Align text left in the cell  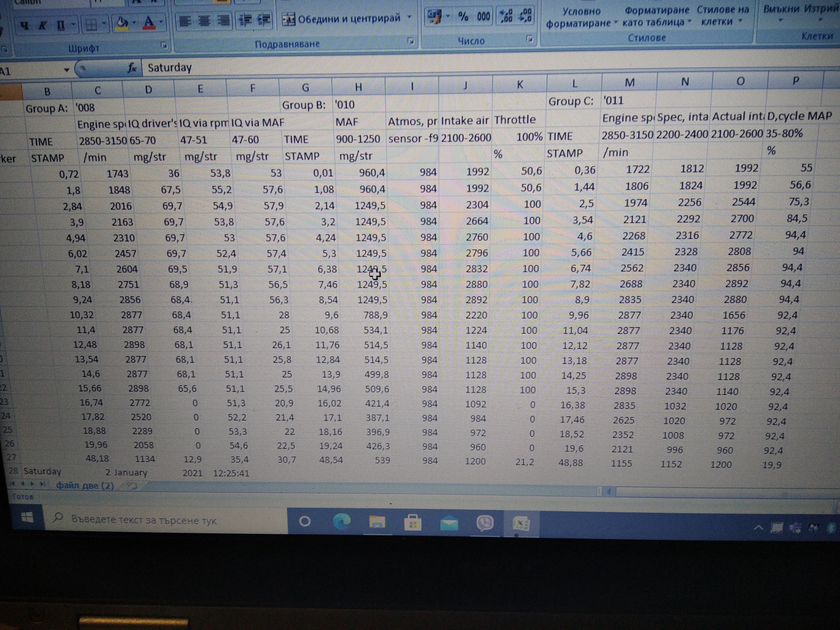click(x=185, y=21)
